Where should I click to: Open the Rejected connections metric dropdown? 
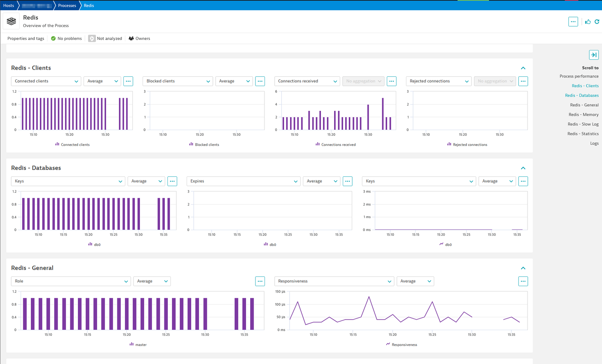click(x=439, y=81)
